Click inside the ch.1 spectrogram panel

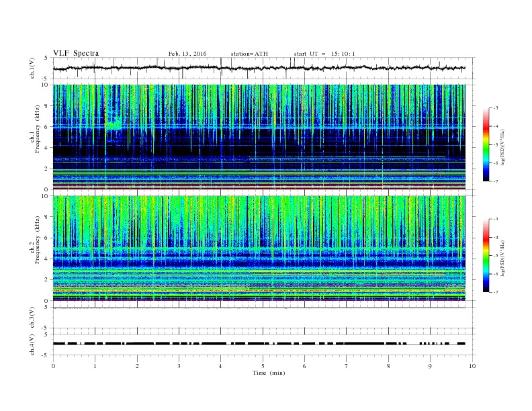pyautogui.click(x=259, y=137)
